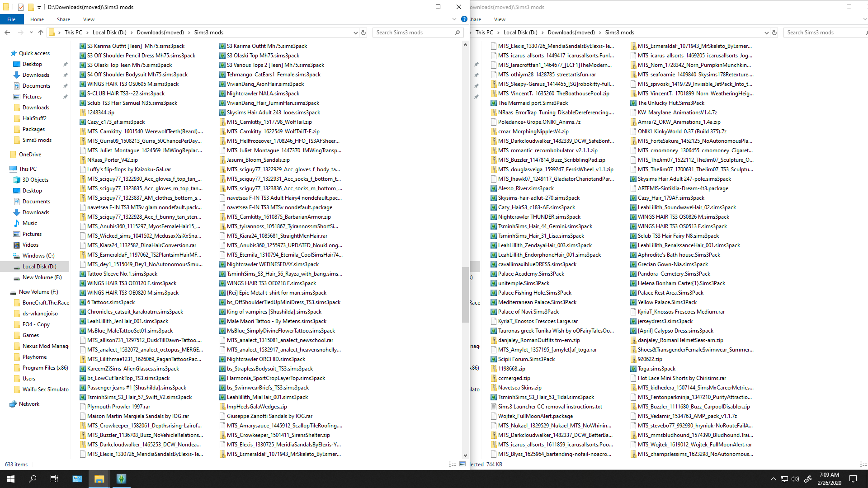The image size is (868, 488).
Task: Expand previous locations dropdown in front address bar
Action: point(355,33)
